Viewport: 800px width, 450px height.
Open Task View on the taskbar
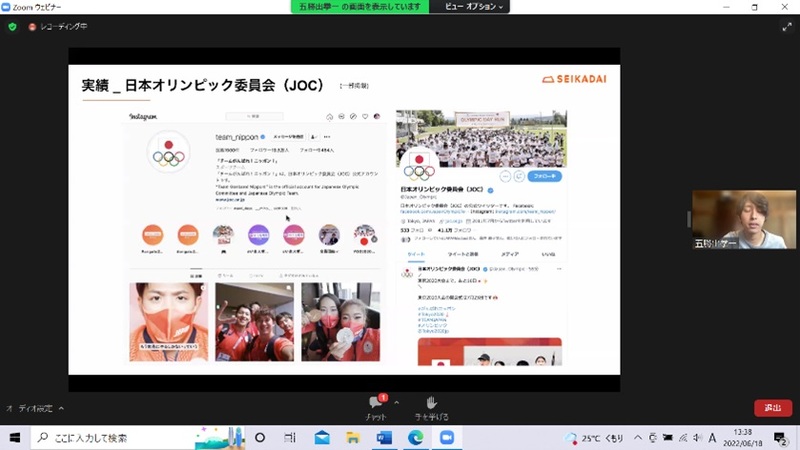click(290, 438)
